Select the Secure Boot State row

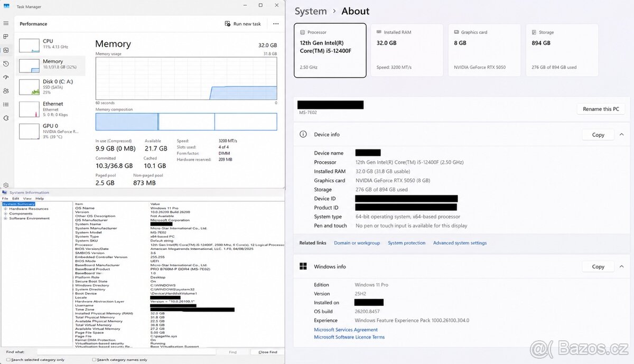tap(179, 281)
